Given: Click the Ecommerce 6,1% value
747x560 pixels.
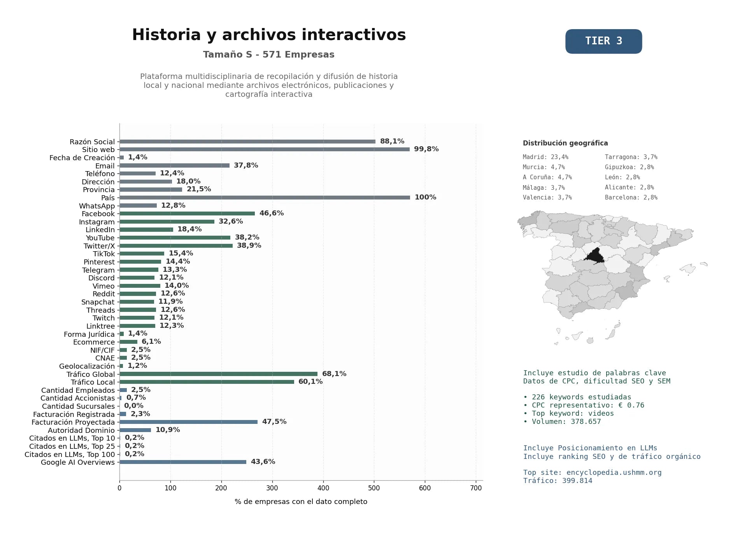Looking at the screenshot, I should coord(151,341).
